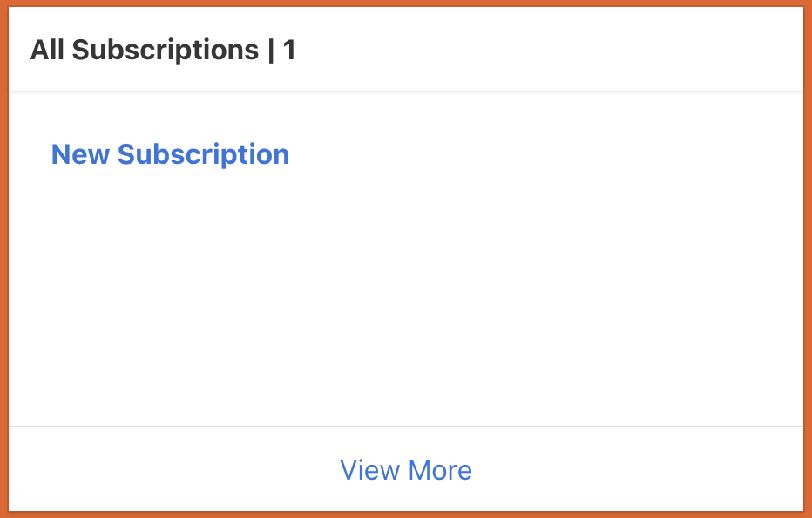
Task: Click the bold New Subscription hyperlink
Action: (170, 154)
